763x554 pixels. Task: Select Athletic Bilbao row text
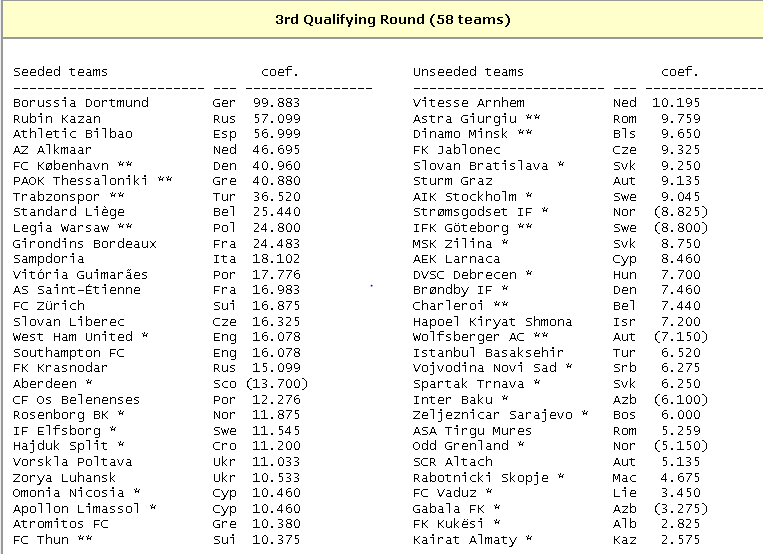pos(73,134)
